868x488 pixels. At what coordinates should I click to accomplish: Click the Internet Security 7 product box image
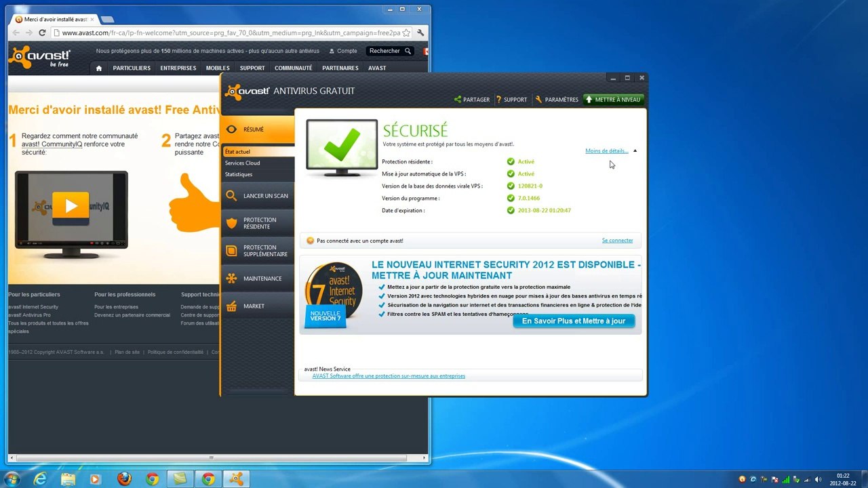point(333,294)
